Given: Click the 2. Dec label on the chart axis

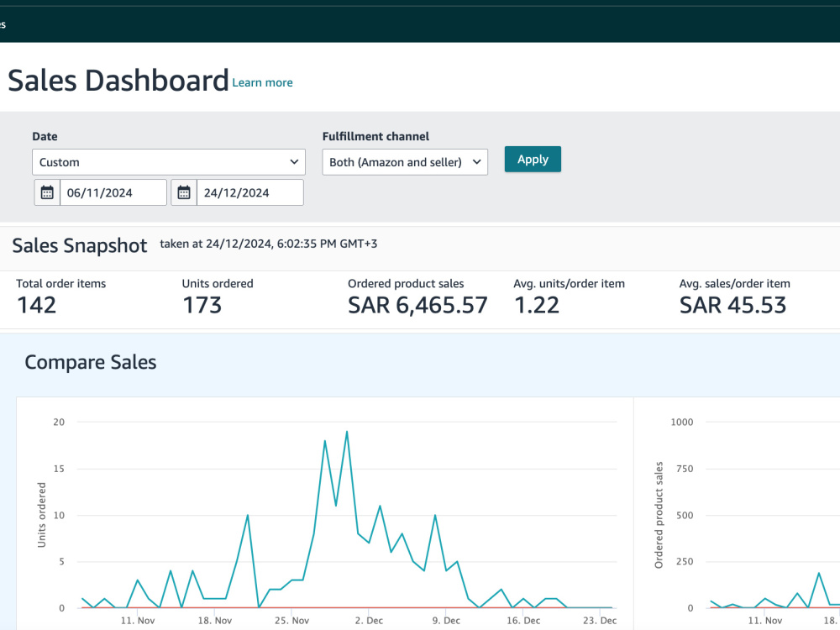Looking at the screenshot, I should 369,621.
